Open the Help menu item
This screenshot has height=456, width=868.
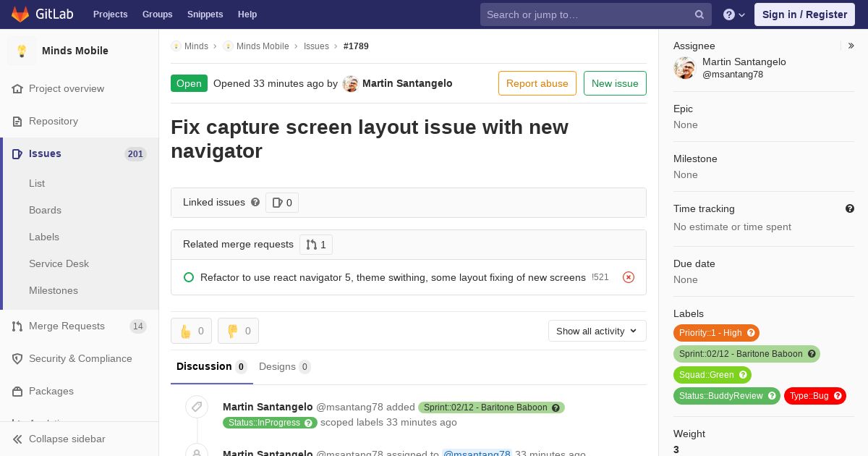[247, 14]
